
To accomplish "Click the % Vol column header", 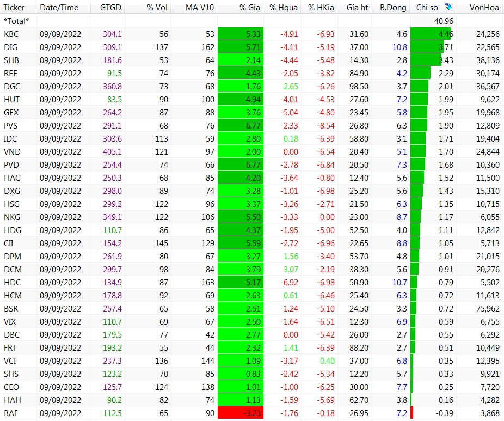I will point(157,8).
